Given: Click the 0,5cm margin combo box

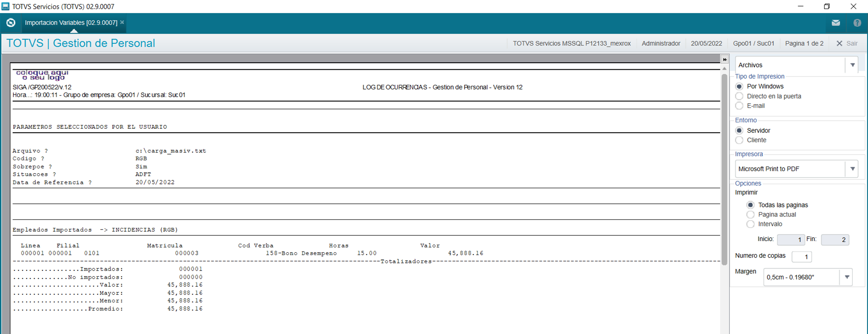Looking at the screenshot, I should point(808,277).
